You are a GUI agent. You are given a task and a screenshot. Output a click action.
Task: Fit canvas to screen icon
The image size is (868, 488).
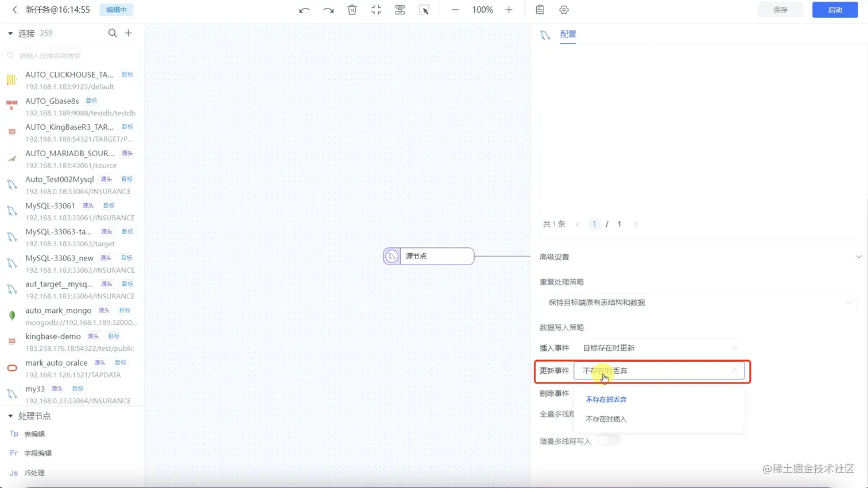coord(376,10)
